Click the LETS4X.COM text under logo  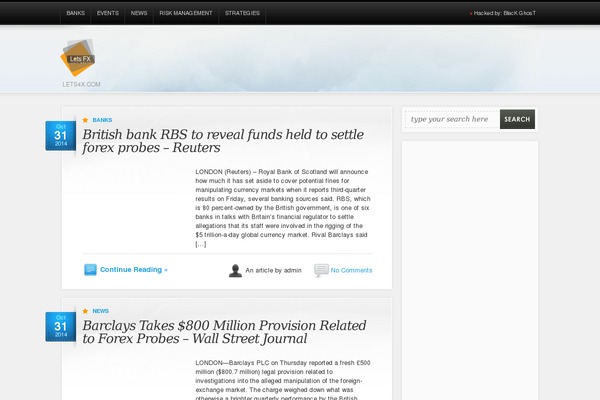coord(82,84)
